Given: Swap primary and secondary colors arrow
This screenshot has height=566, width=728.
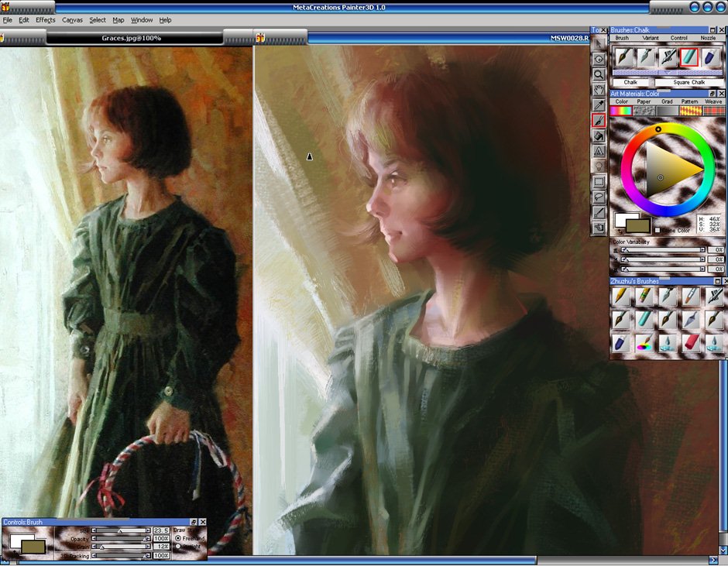Looking at the screenshot, I should click(620, 232).
